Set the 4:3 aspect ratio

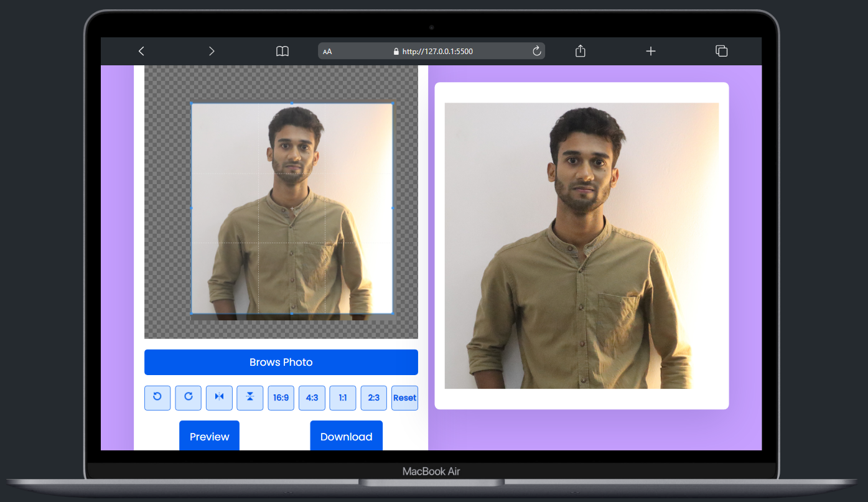pyautogui.click(x=312, y=397)
